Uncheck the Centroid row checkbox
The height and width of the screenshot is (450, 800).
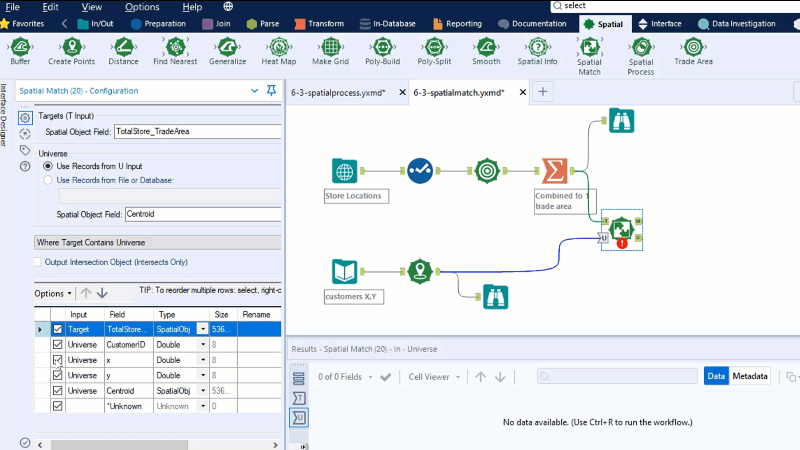pyautogui.click(x=58, y=390)
